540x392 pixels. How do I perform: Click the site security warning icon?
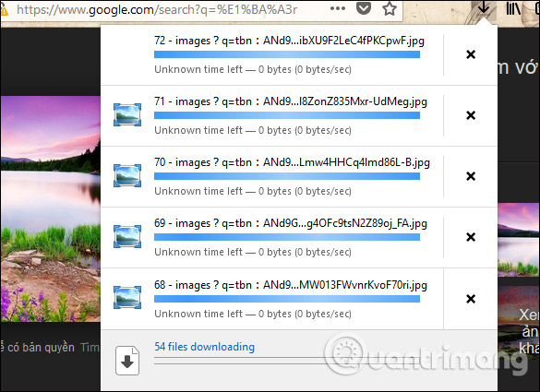[4, 10]
